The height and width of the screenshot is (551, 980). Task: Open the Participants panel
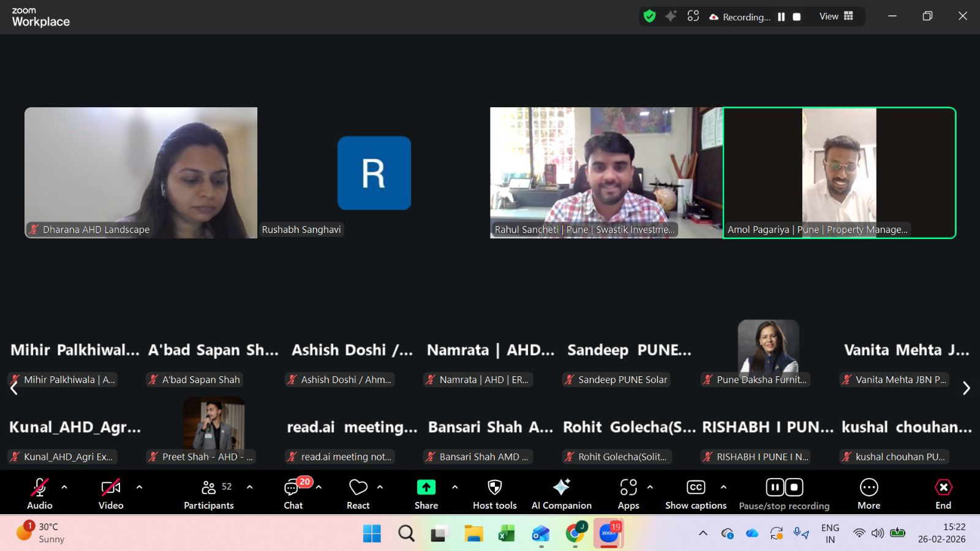click(x=209, y=493)
